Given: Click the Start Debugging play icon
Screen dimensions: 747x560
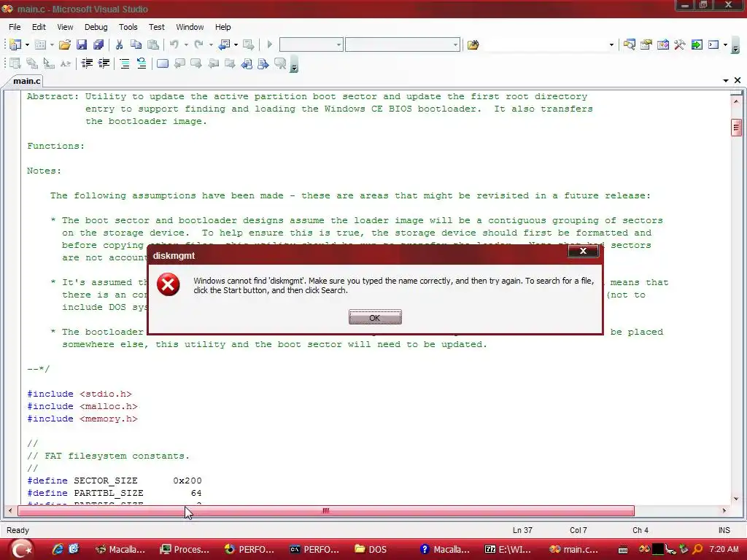Looking at the screenshot, I should 270,44.
